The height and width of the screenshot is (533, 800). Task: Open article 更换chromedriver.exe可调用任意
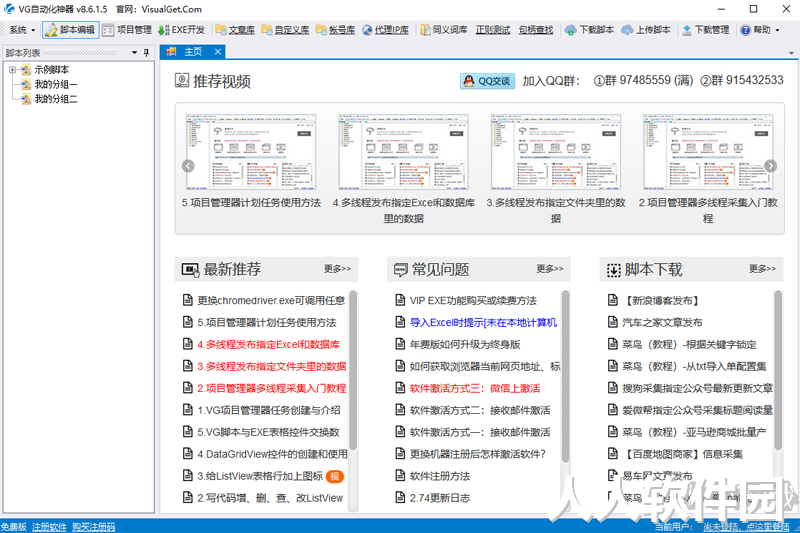pos(271,300)
